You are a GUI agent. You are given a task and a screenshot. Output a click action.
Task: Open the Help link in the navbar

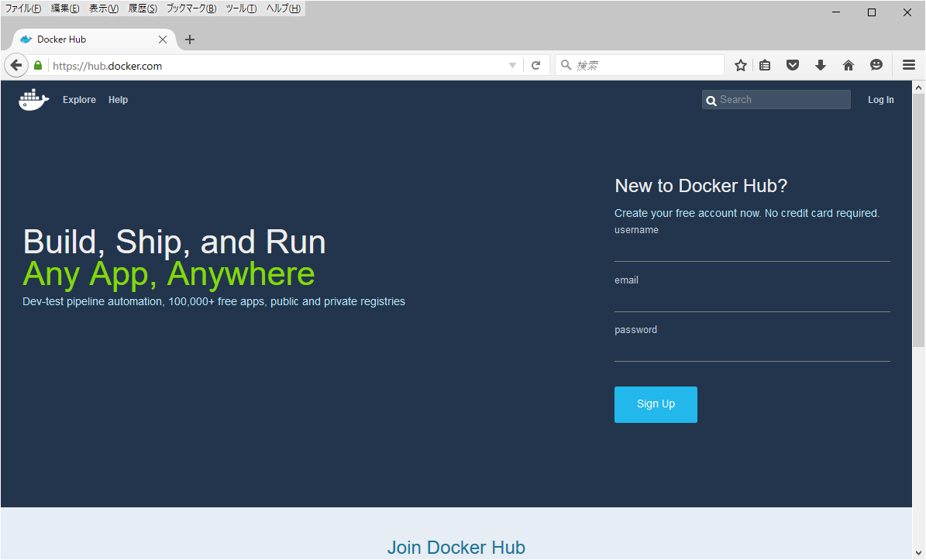click(x=118, y=100)
